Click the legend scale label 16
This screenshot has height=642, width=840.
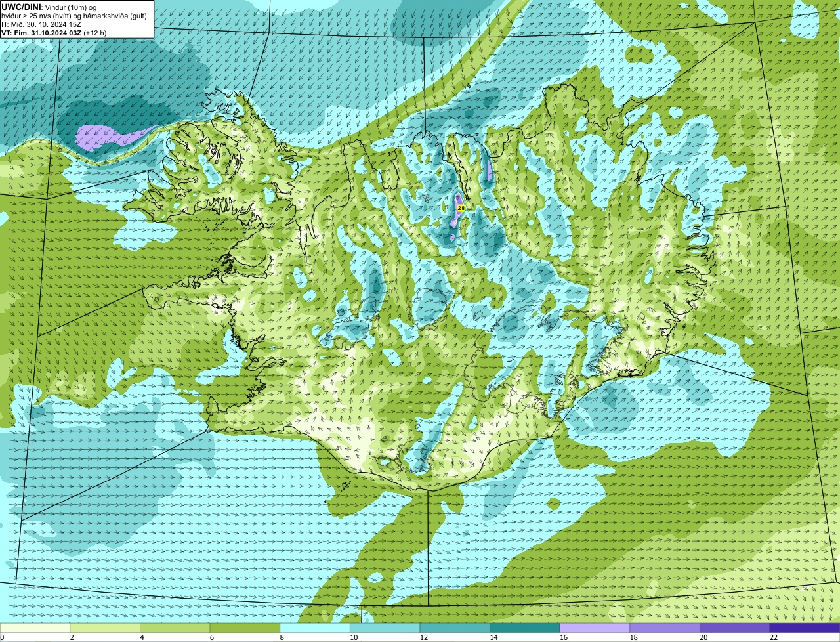click(x=564, y=637)
